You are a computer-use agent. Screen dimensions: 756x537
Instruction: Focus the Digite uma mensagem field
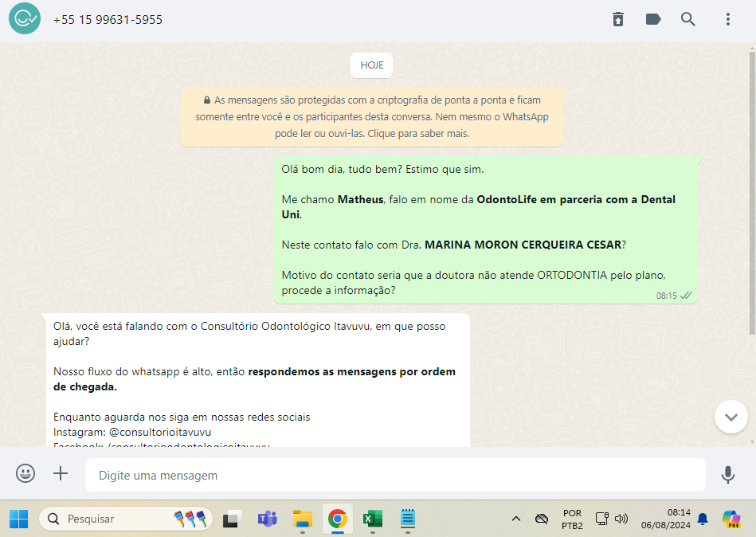click(395, 476)
